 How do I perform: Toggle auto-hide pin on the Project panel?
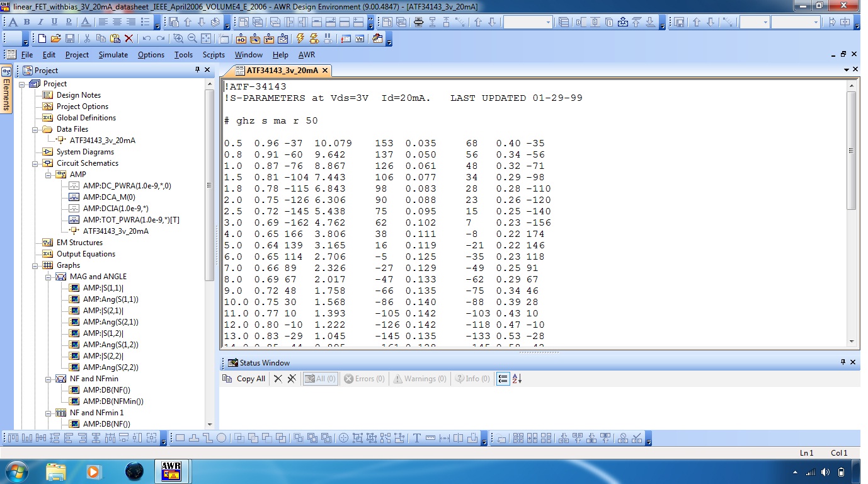tap(197, 70)
